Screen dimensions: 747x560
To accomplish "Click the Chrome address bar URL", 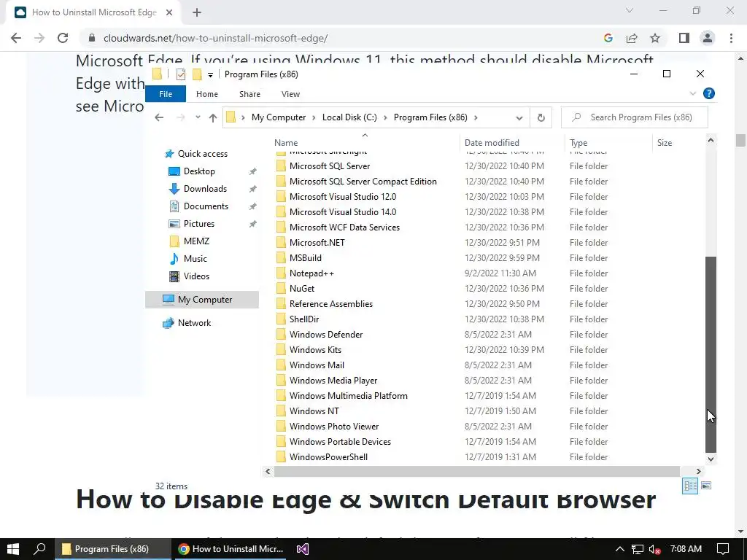I will click(215, 38).
